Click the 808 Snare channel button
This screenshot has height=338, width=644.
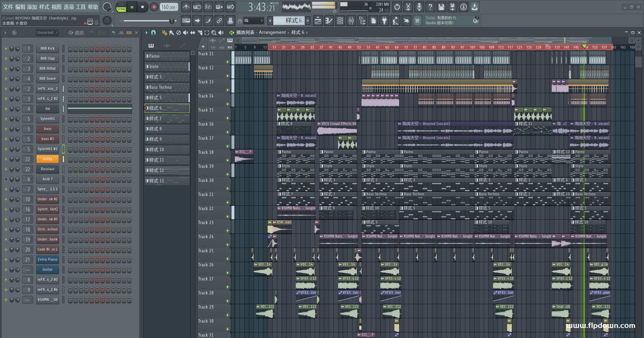click(48, 79)
